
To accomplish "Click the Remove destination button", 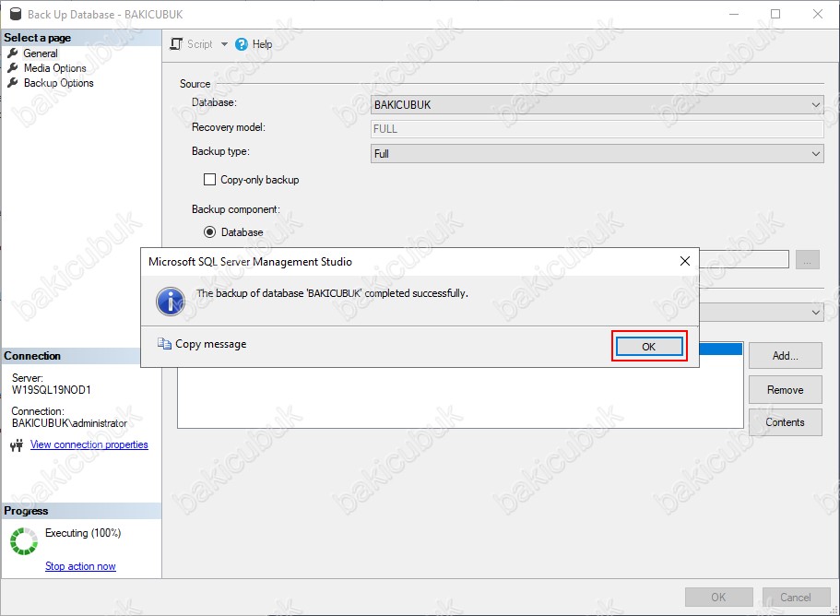I will tap(786, 390).
